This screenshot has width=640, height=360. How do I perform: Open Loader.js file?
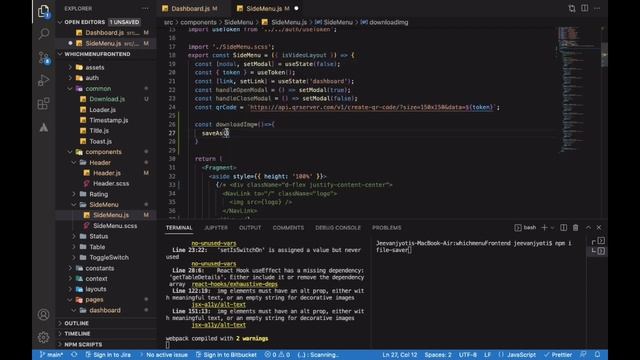[x=102, y=109]
